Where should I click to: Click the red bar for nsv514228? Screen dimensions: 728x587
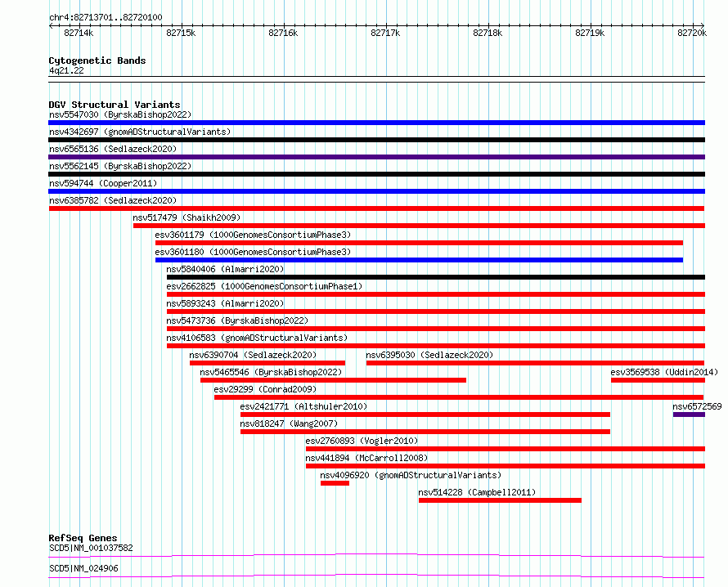pos(500,500)
